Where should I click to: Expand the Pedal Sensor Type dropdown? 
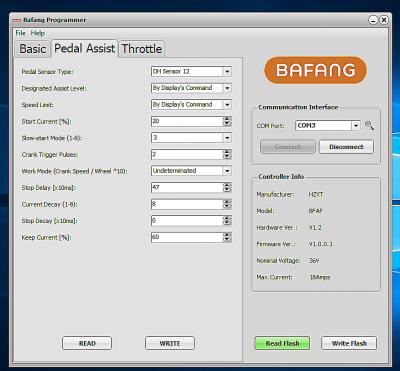[227, 71]
